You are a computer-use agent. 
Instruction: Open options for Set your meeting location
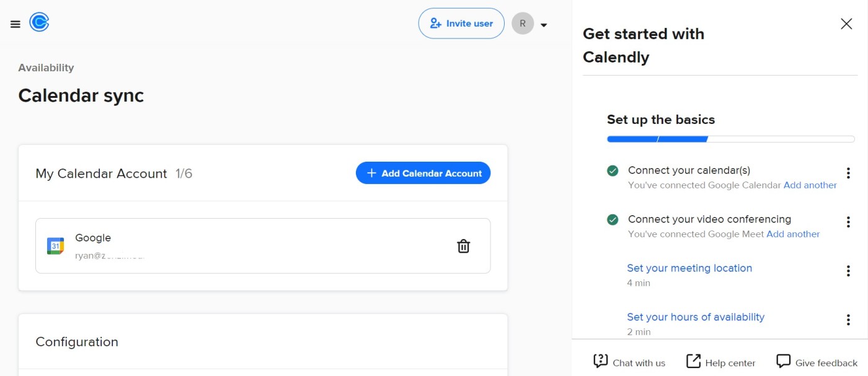point(848,271)
